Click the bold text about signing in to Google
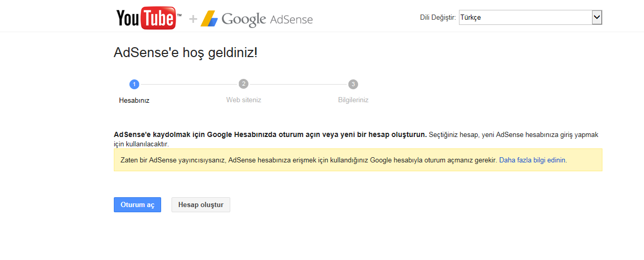Image resolution: width=644 pixels, height=260 pixels. coord(270,135)
